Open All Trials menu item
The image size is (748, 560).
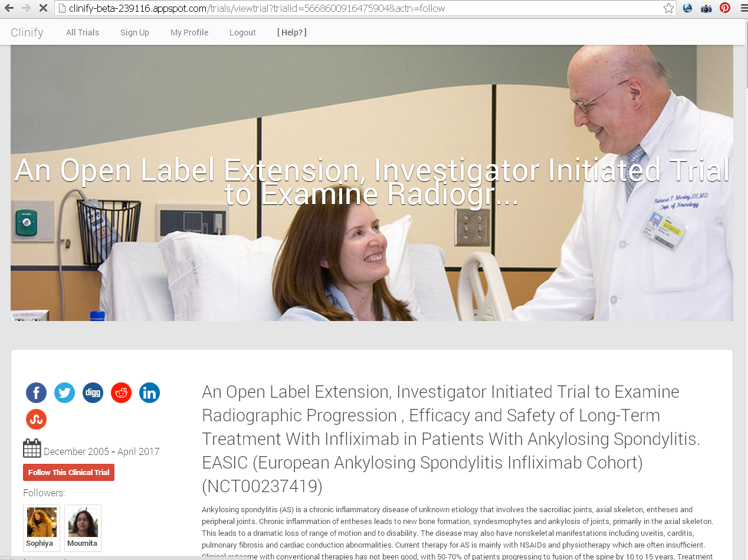(83, 32)
